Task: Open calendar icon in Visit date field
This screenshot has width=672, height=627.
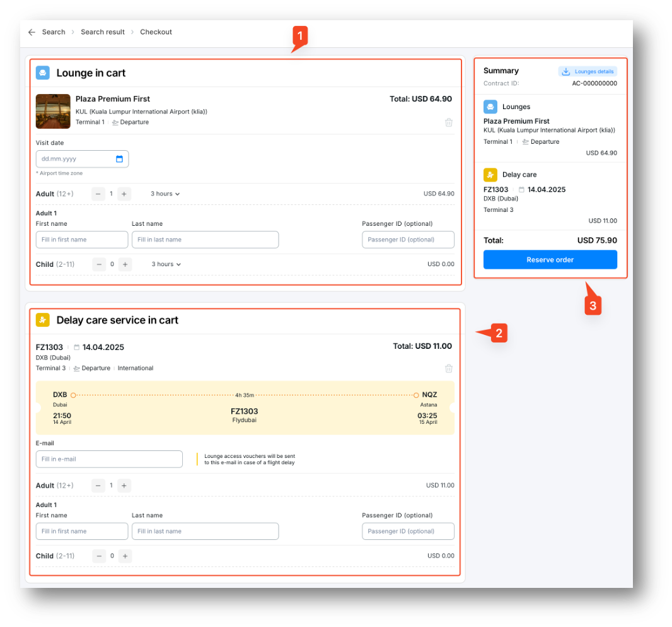Action: click(x=119, y=159)
